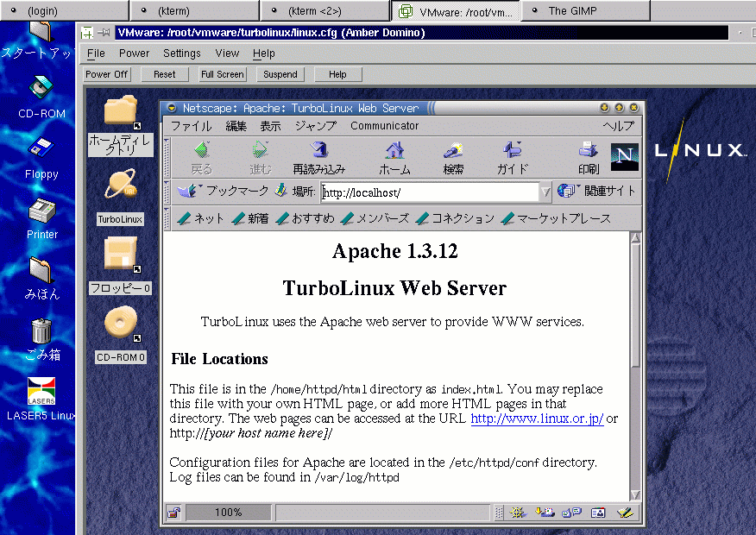The width and height of the screenshot is (756, 535).
Task: Expand URL history dropdown arrow
Action: 545,192
